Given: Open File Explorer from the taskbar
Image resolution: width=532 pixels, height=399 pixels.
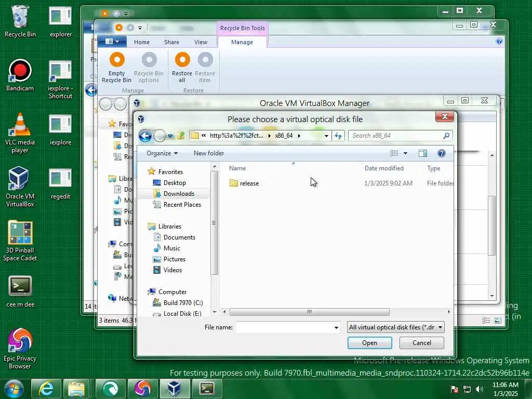Looking at the screenshot, I should click(76, 389).
